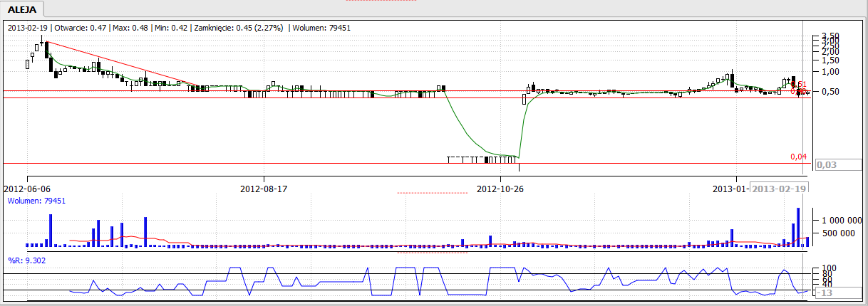
Task: Click the 2013-02-19 highlighted date marker
Action: click(779, 189)
